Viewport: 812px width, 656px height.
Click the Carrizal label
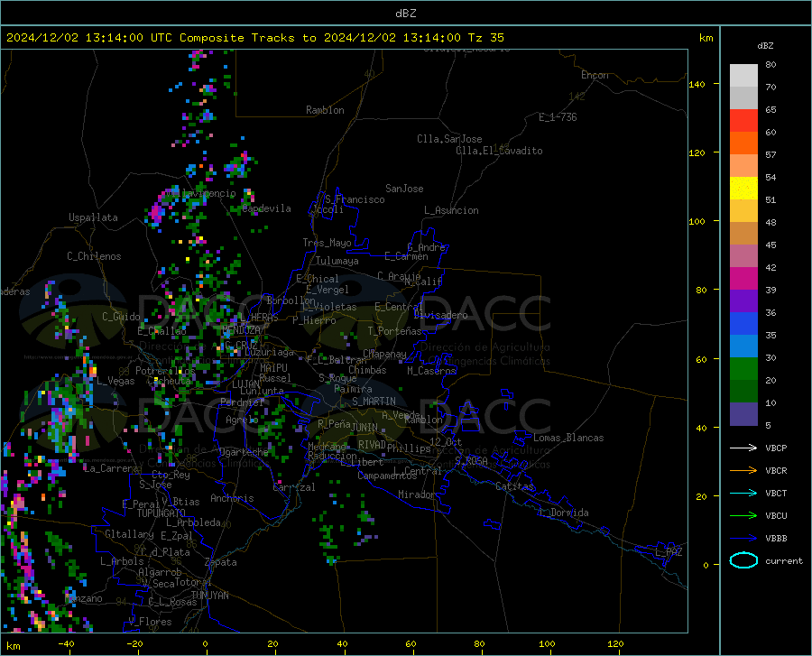(293, 487)
